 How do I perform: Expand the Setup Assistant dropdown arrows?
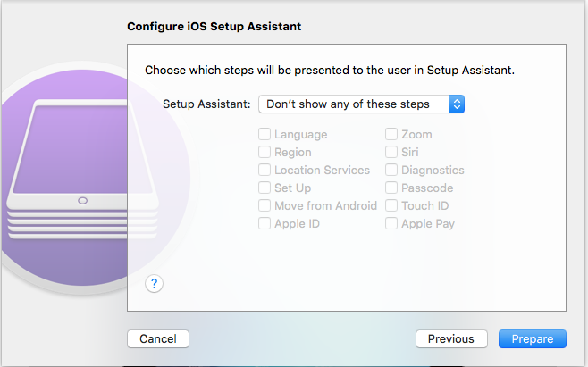pyautogui.click(x=457, y=104)
